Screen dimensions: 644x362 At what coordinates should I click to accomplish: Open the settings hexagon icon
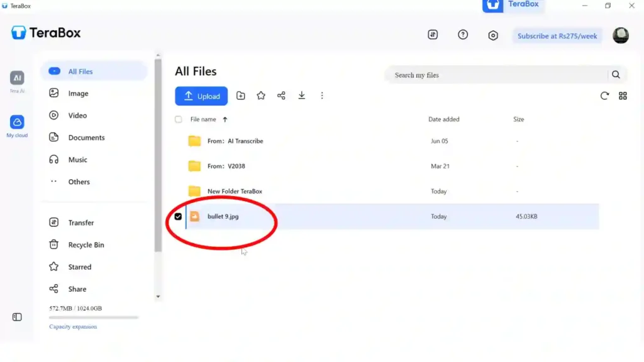coord(493,35)
